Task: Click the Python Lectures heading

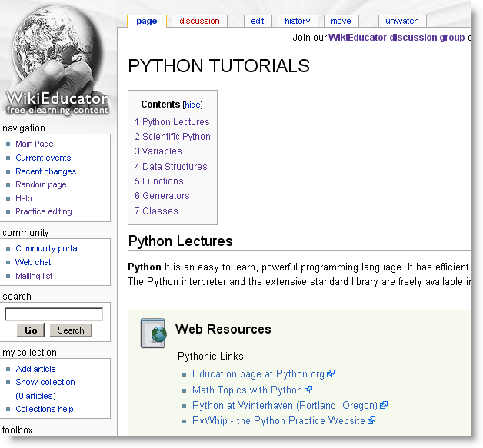Action: [180, 241]
